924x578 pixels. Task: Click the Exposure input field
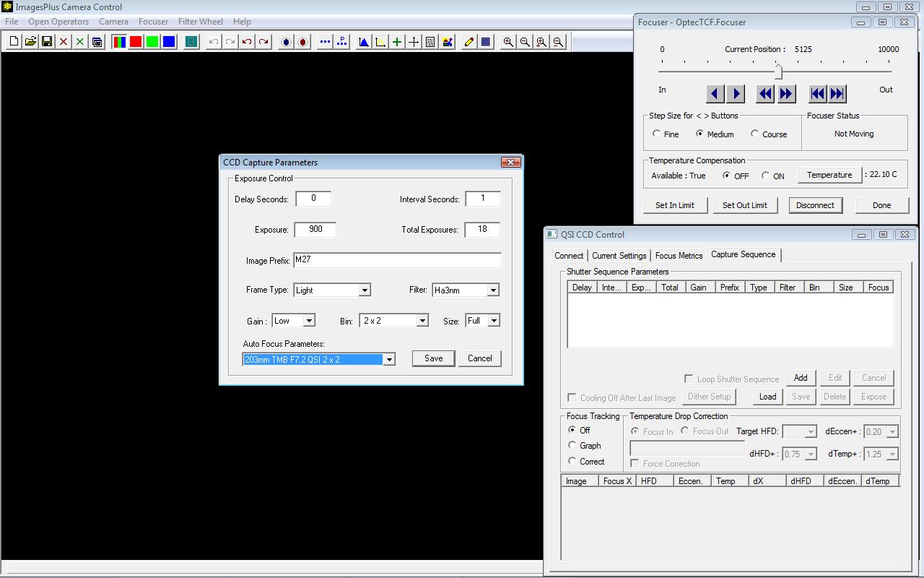point(315,229)
